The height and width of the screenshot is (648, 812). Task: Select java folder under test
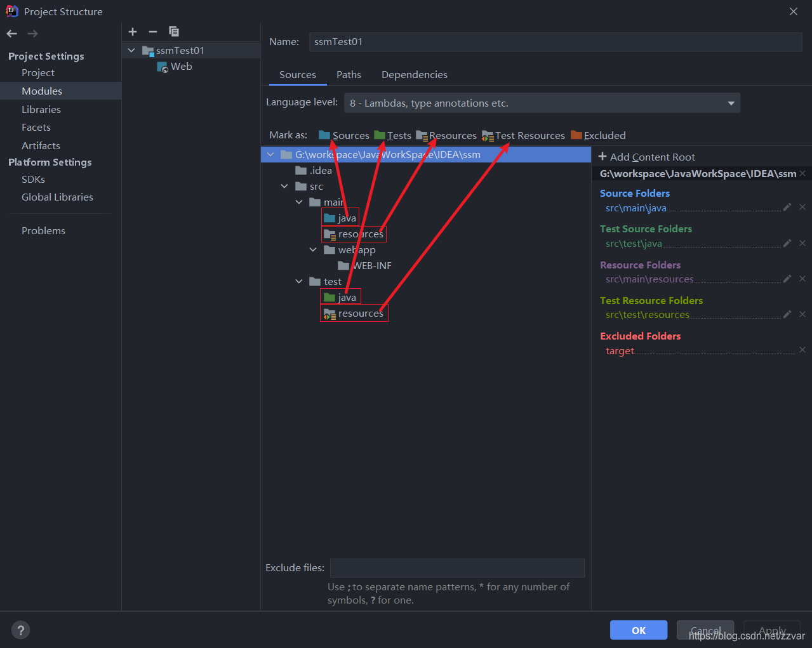(x=340, y=298)
